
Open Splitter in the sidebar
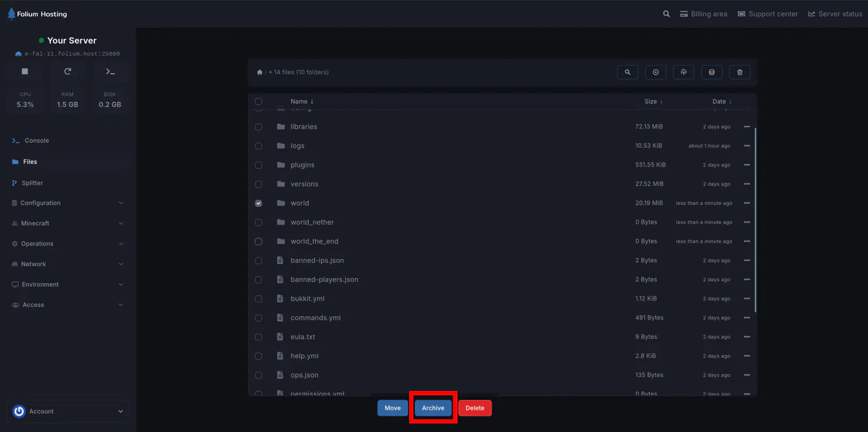[32, 183]
